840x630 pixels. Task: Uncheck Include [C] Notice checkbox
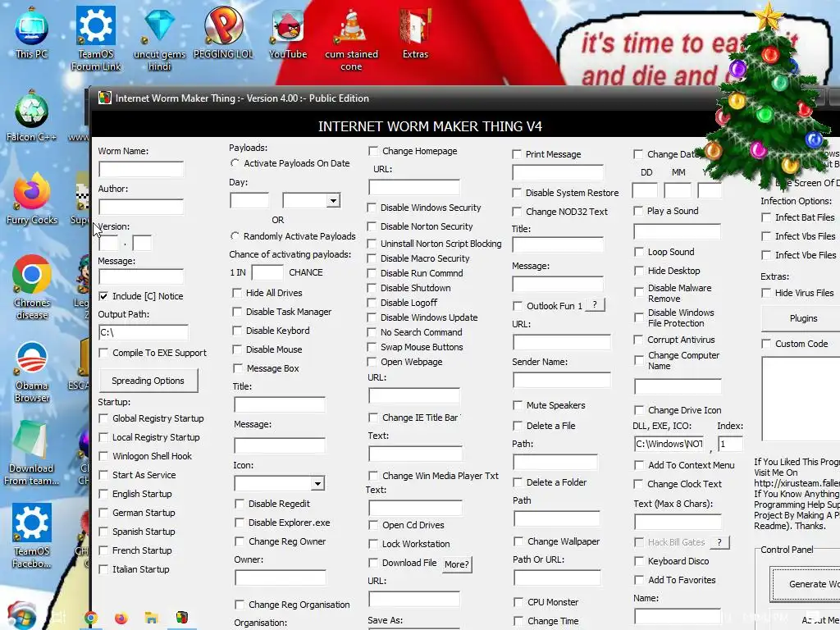point(104,296)
